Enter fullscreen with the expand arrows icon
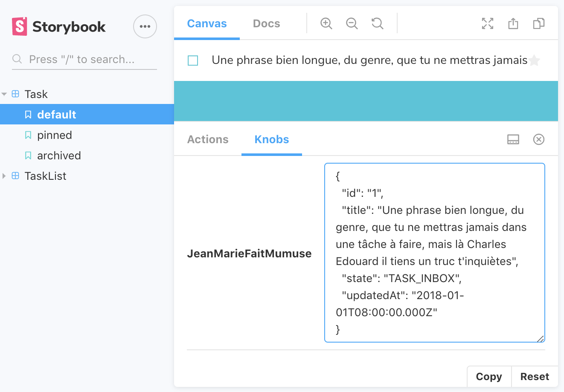 (x=488, y=23)
